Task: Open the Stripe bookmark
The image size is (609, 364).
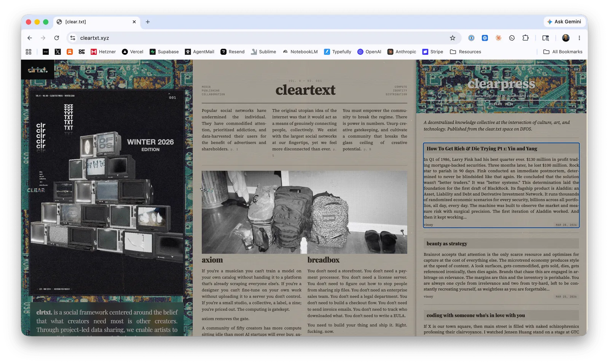Action: 433,52
